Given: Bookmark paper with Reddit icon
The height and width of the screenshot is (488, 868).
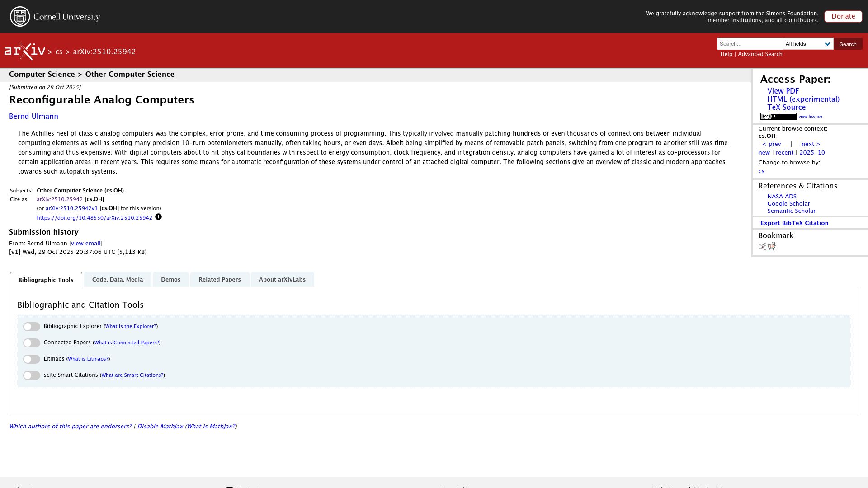Looking at the screenshot, I should (x=772, y=246).
